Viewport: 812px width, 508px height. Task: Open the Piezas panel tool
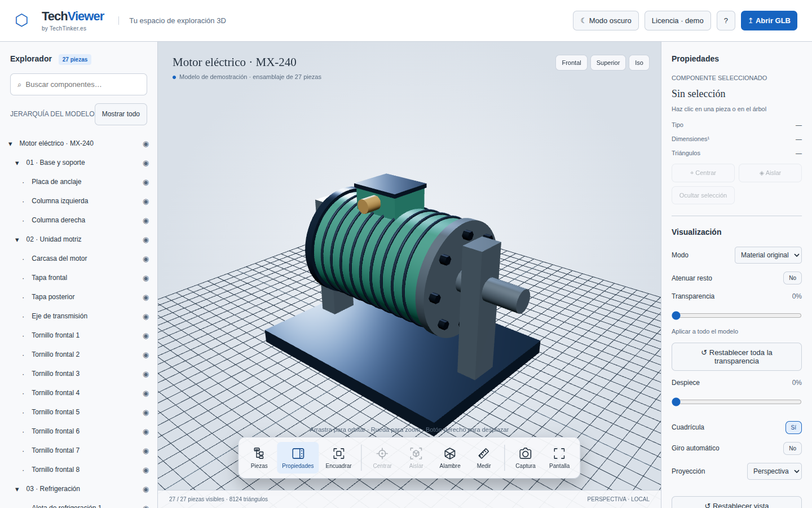(x=259, y=458)
